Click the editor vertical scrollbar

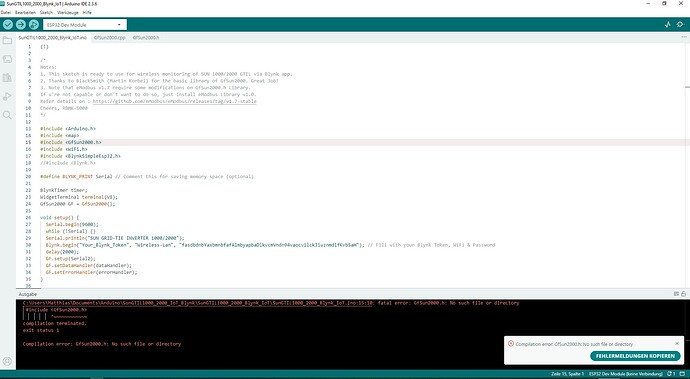[687, 165]
